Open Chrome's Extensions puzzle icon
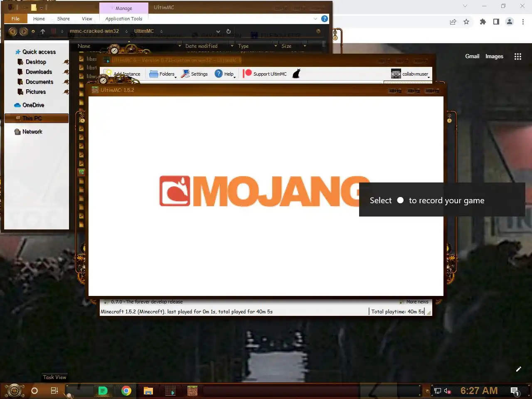Viewport: 532px width, 399px height. tap(483, 22)
